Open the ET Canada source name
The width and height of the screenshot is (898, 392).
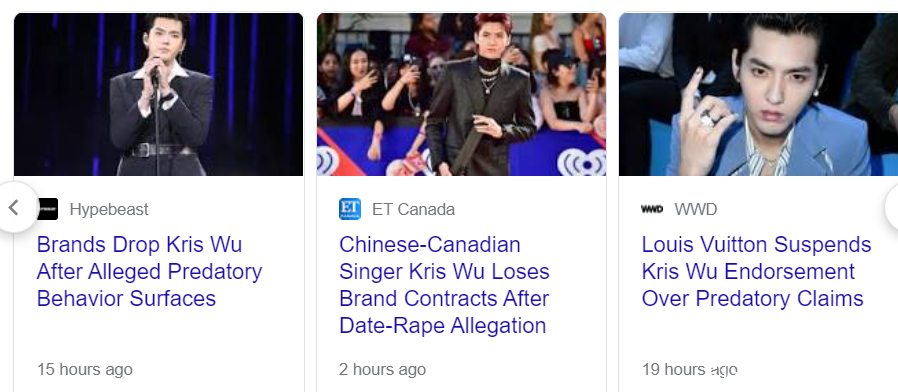point(413,209)
